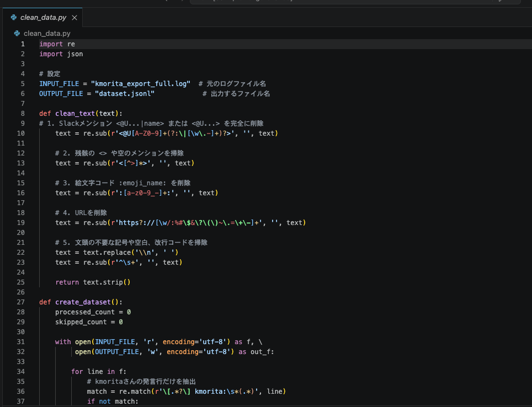Click the create_dataset function name
The width and height of the screenshot is (532, 407).
point(83,302)
